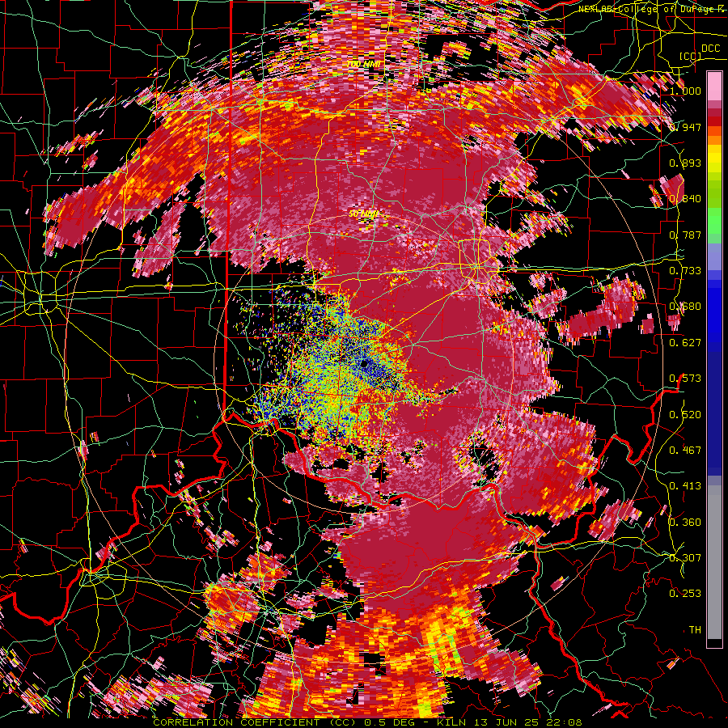728x728 pixels.
Task: Click the black radar site dot
Action: [365, 363]
